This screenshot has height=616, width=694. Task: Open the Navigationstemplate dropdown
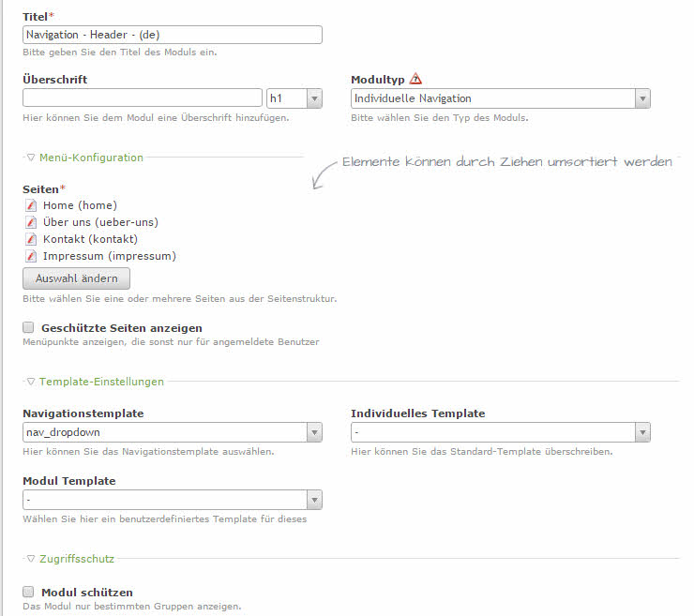click(x=173, y=432)
